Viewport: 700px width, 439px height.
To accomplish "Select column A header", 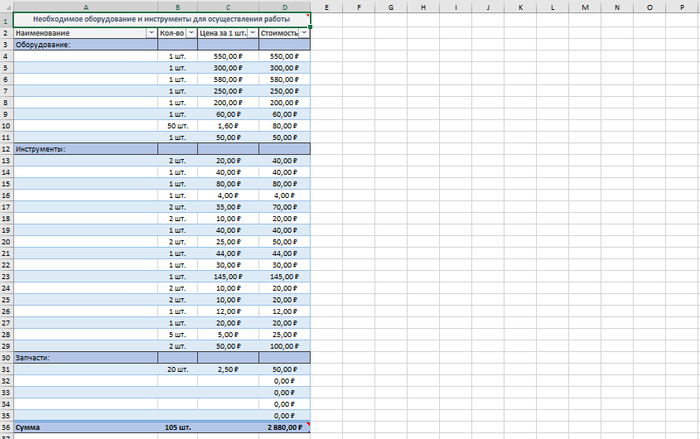I will pos(85,7).
